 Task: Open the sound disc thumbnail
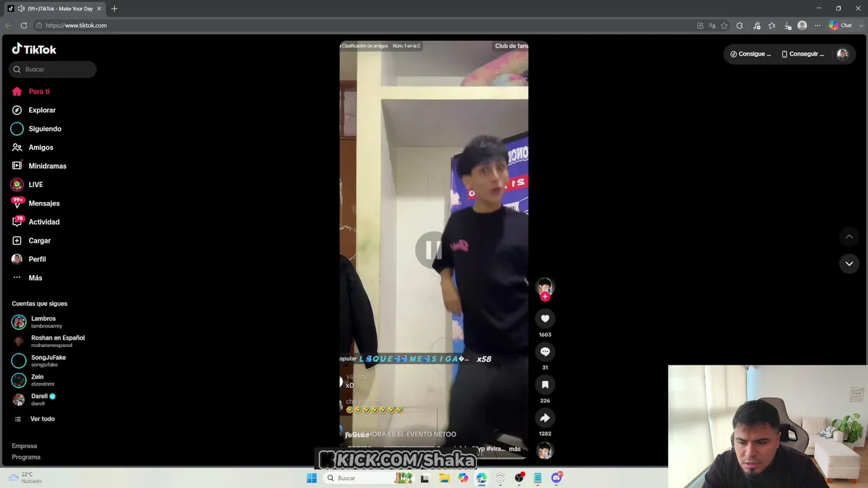point(545,451)
